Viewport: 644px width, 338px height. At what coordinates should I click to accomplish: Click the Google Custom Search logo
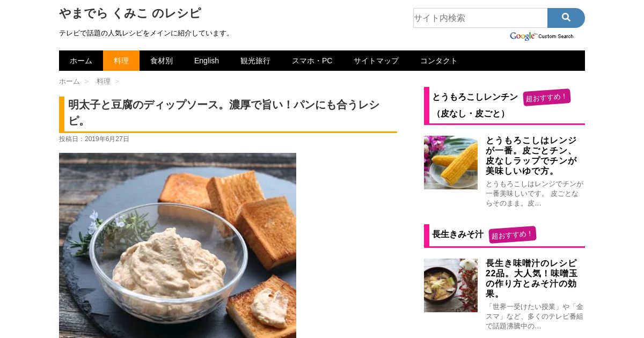pos(541,36)
